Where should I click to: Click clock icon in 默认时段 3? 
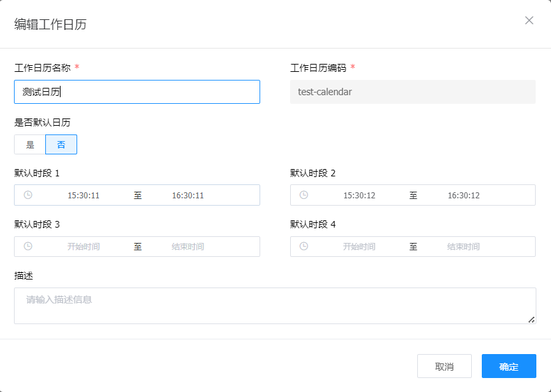tap(28, 246)
